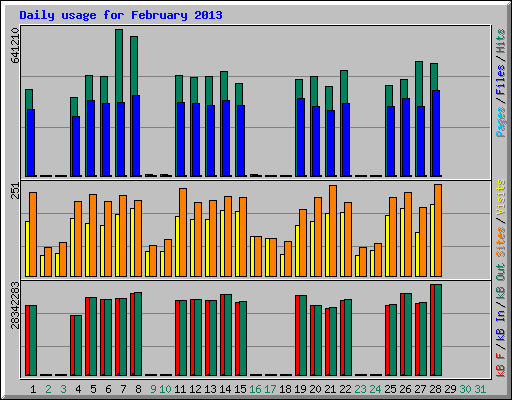Click the green kB out bar for day 28

[438, 330]
